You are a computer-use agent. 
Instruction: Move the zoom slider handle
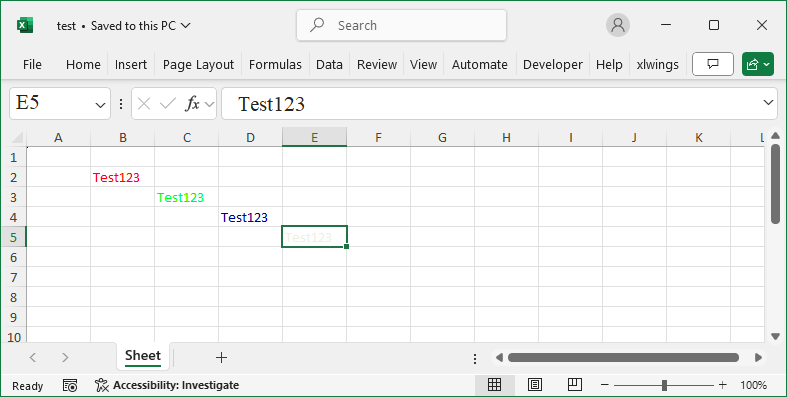pos(664,385)
